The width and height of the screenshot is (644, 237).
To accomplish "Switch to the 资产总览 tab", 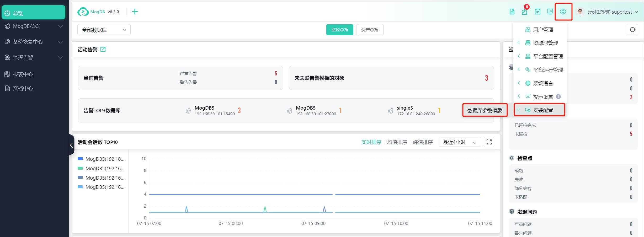I will 370,30.
